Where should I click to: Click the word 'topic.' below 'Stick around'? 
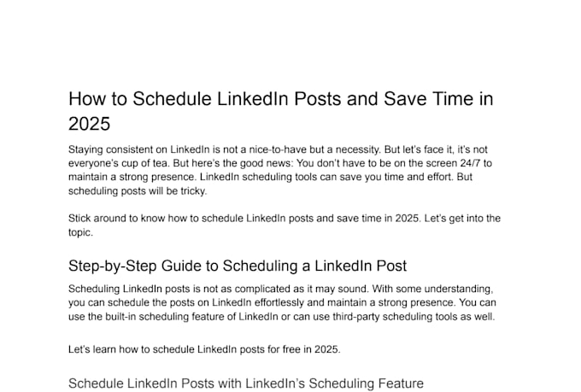(x=80, y=232)
